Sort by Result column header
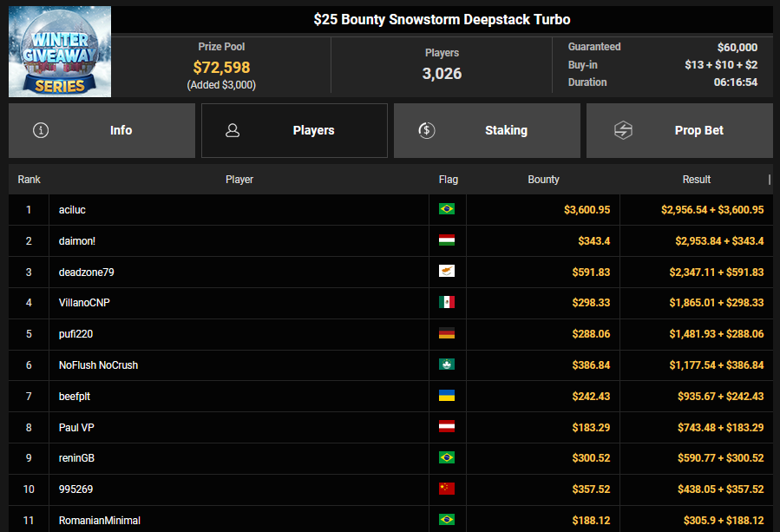The width and height of the screenshot is (780, 532). pos(696,180)
